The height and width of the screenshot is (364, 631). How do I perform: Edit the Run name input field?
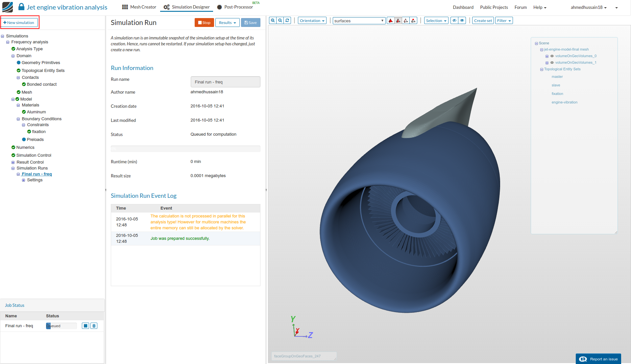coord(225,82)
